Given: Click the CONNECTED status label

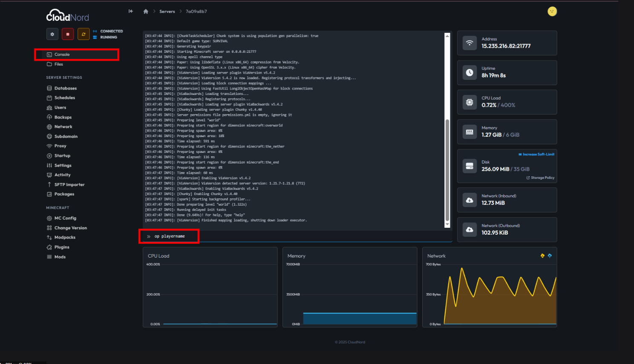Looking at the screenshot, I should [112, 31].
